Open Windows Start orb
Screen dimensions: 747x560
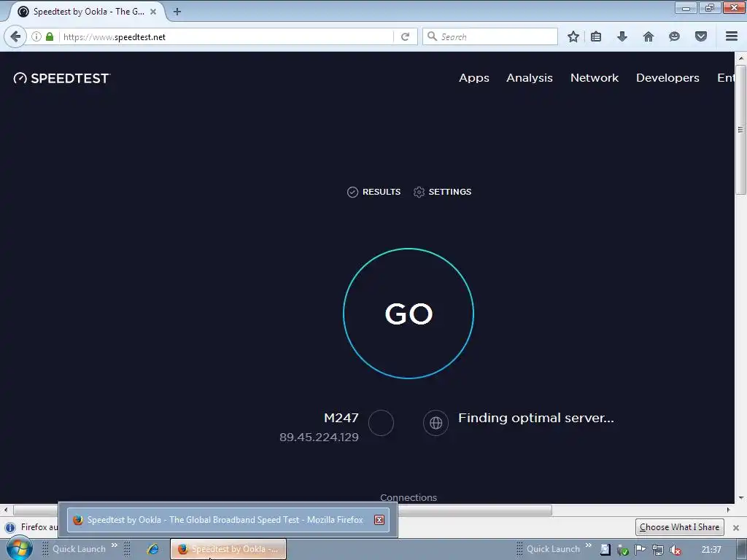pos(19,548)
